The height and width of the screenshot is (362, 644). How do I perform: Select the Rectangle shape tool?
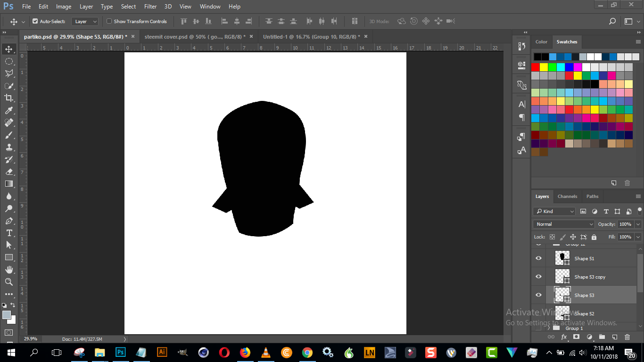(x=9, y=257)
